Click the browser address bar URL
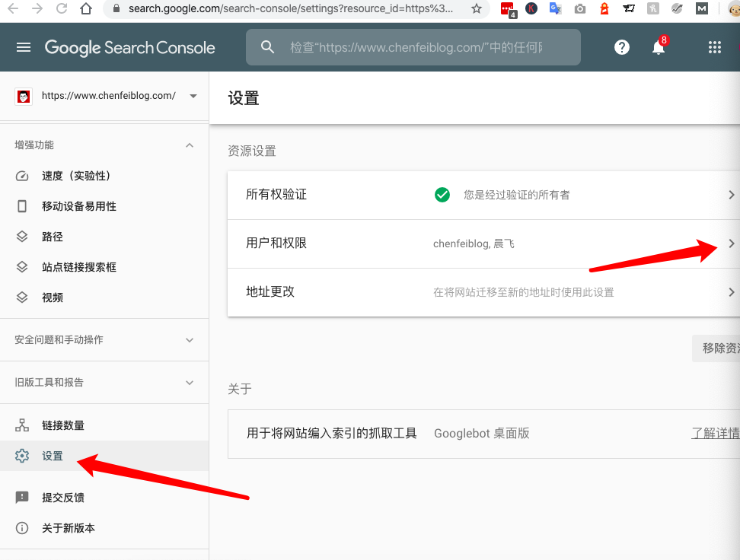This screenshot has width=740, height=560. pos(291,8)
